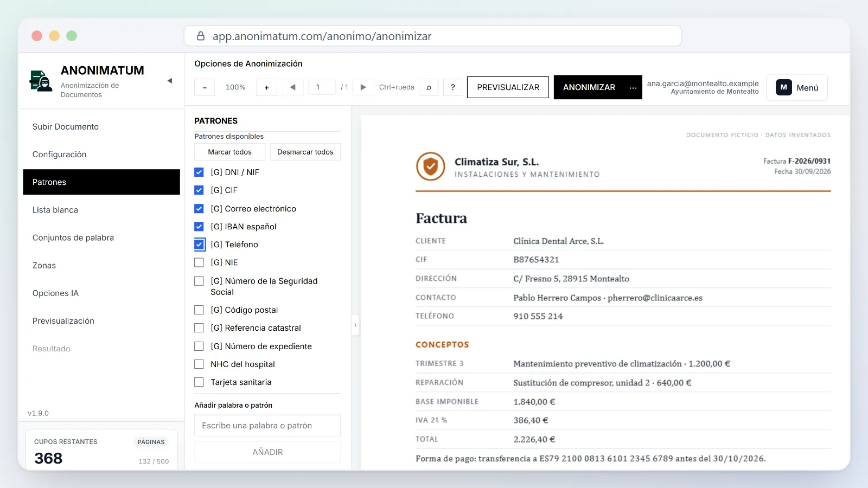Open the Subir Documento section
This screenshot has width=868, height=488.
(101, 127)
